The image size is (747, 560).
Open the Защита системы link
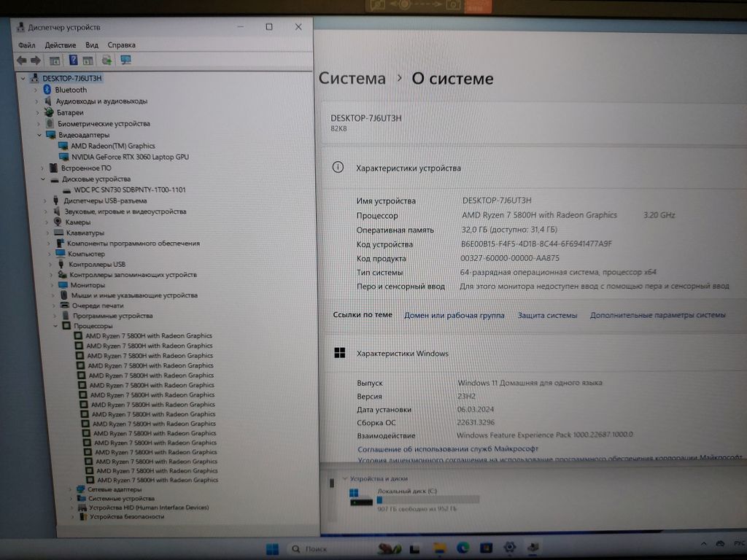pos(547,315)
